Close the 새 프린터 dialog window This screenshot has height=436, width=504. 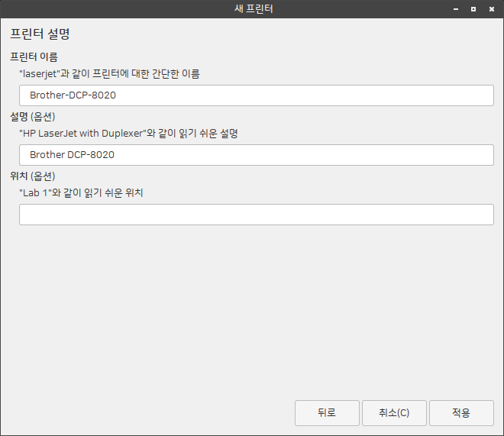point(490,9)
